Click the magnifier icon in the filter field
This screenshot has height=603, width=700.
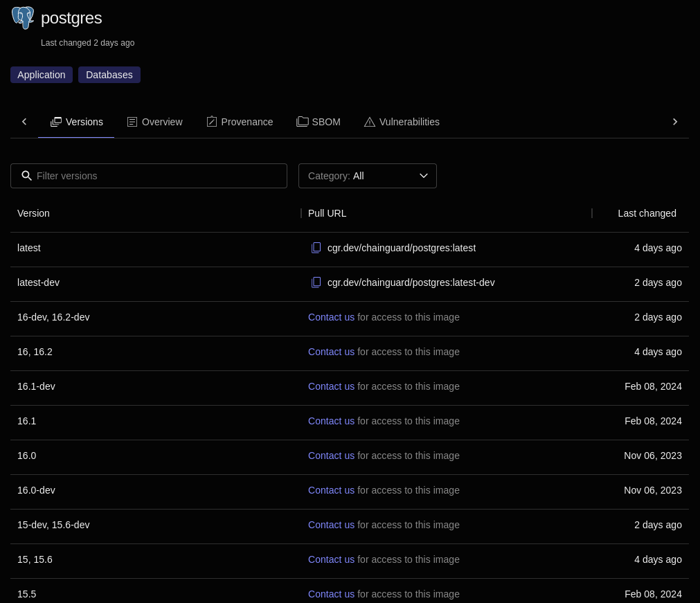(x=27, y=175)
